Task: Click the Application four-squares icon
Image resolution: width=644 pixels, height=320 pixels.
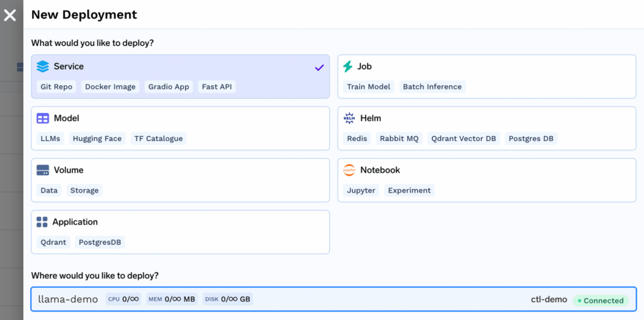Action: point(42,222)
